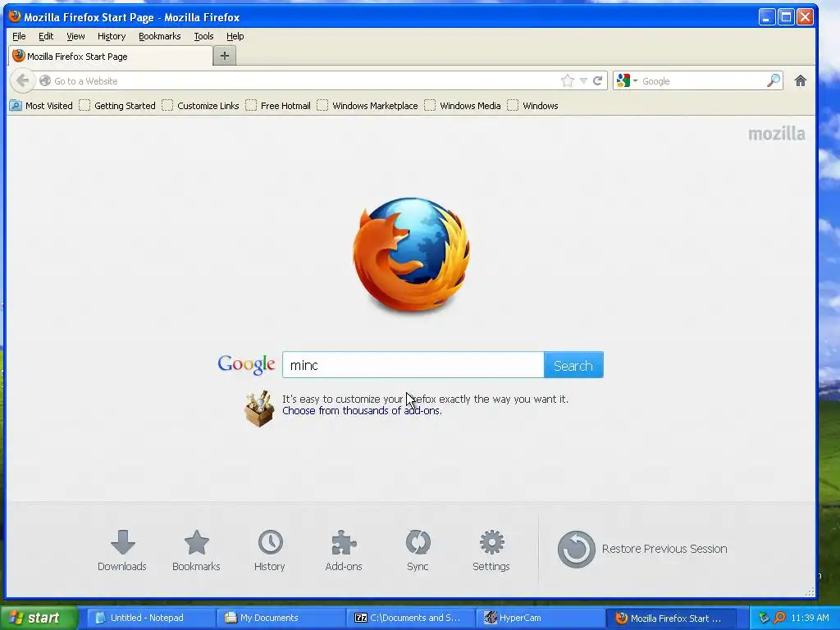Open the Getting Started bookmark
The image size is (840, 630).
(117, 106)
